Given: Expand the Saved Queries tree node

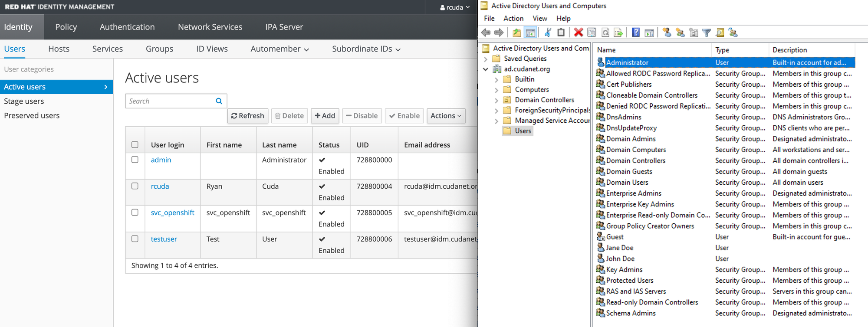Looking at the screenshot, I should click(x=486, y=59).
